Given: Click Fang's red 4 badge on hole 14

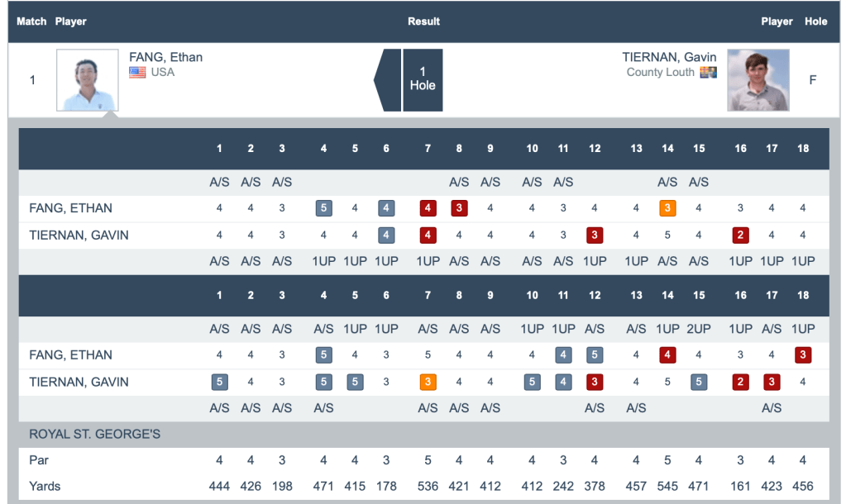Looking at the screenshot, I should click(x=667, y=355).
